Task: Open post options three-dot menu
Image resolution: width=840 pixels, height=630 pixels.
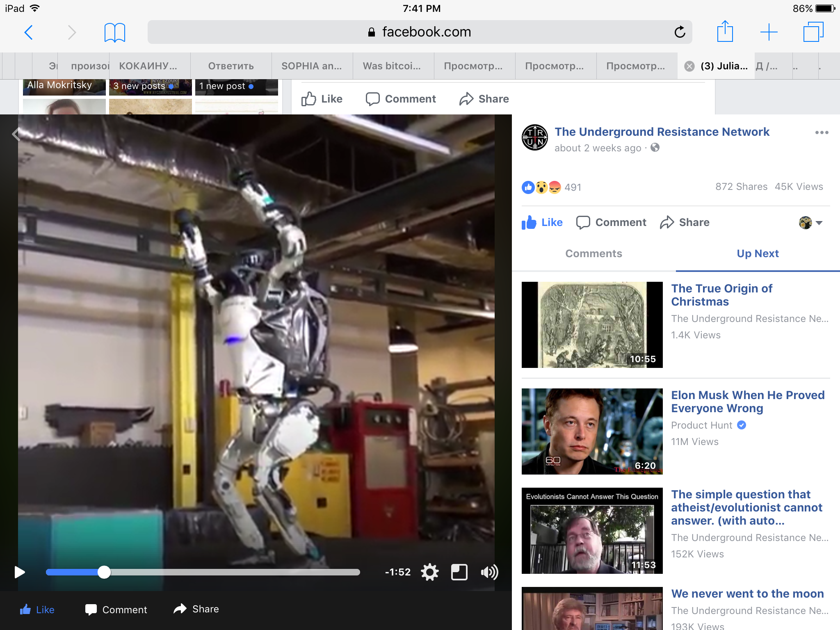Action: pyautogui.click(x=822, y=132)
